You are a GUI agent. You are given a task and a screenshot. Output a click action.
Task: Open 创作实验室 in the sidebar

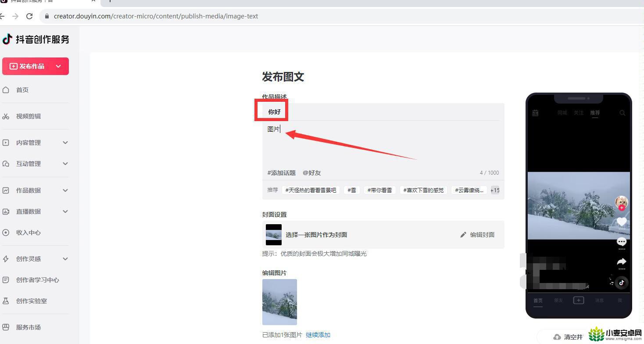tap(32, 301)
